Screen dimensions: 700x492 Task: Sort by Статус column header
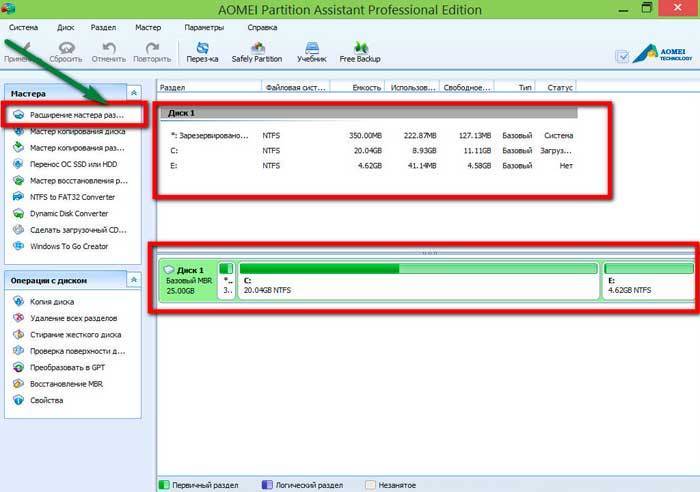coord(556,88)
